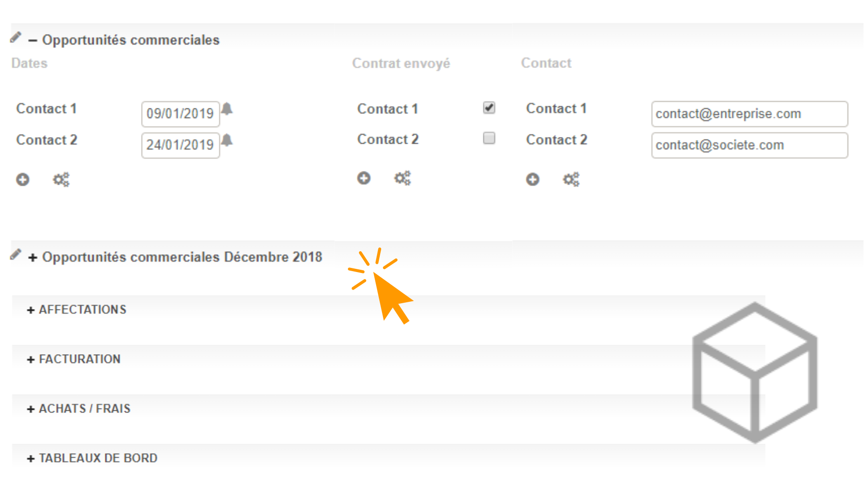Click bell reminder icon next to 24/01/2019

click(x=227, y=141)
